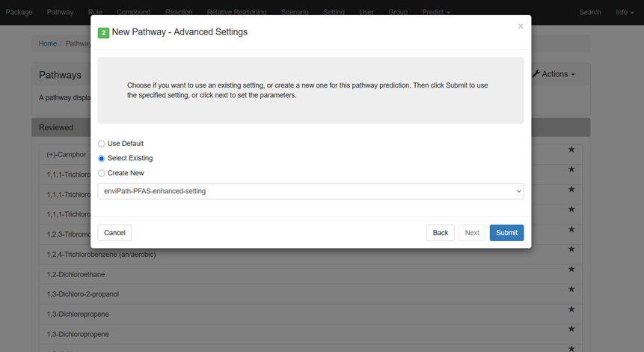The height and width of the screenshot is (352, 644).
Task: Click the Home breadcrumb link
Action: [x=48, y=43]
